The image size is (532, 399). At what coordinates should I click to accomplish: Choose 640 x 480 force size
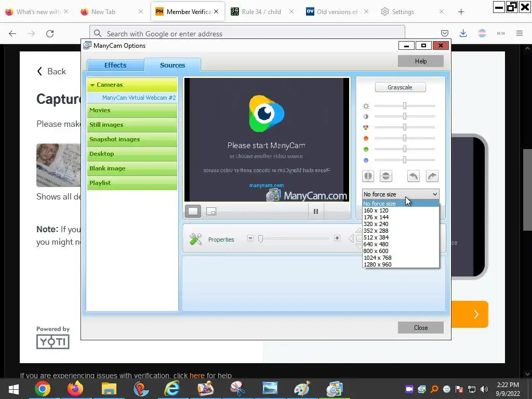pos(401,244)
